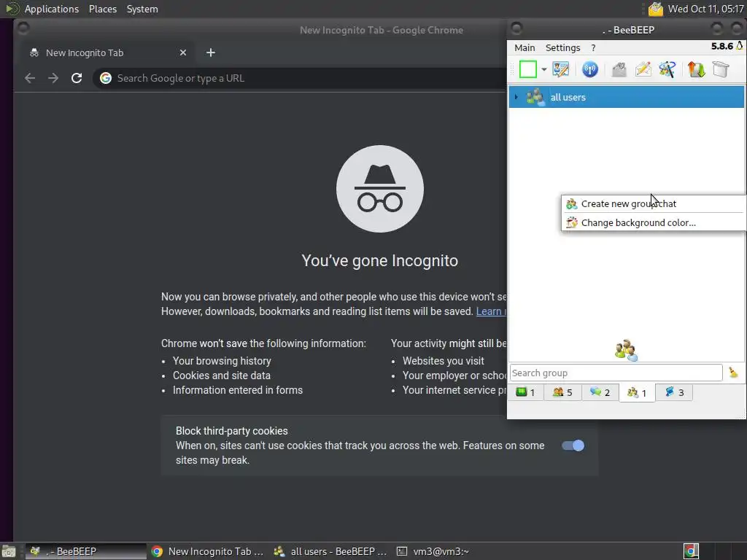
Task: Switch to '. - BeeBEEP' taskbar entry
Action: (86, 551)
